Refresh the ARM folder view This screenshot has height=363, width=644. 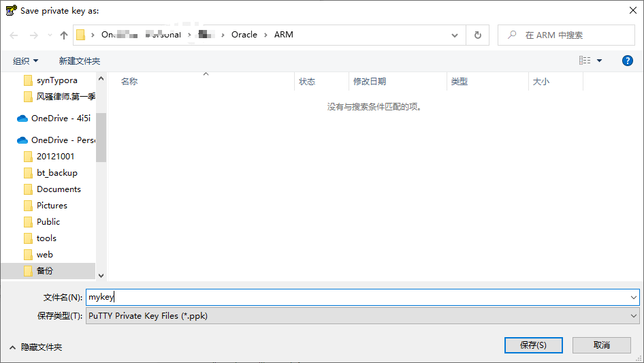tap(478, 35)
